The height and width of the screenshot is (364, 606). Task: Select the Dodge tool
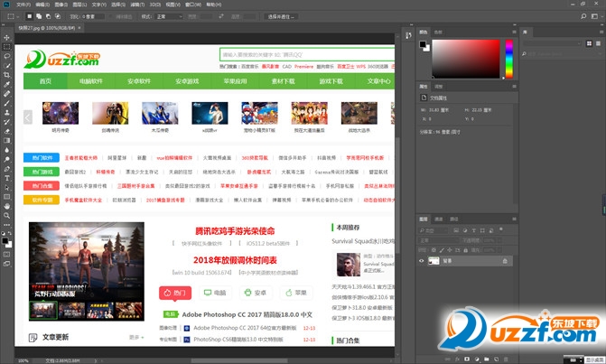coord(6,159)
